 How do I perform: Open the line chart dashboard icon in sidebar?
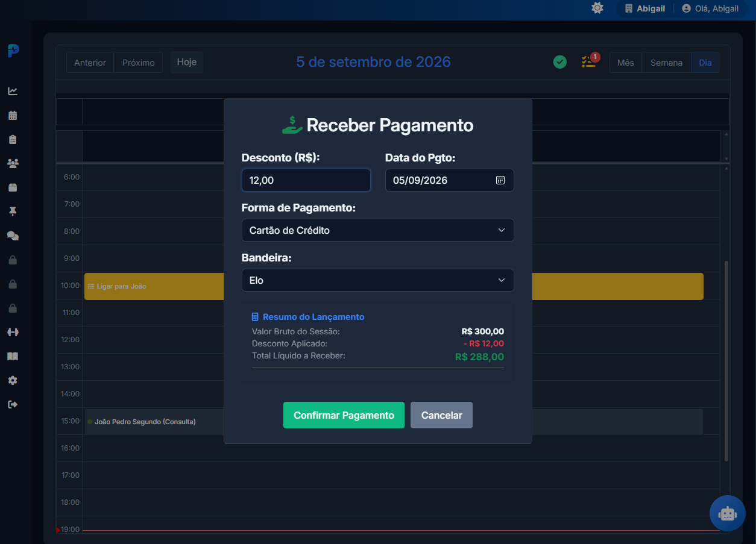pyautogui.click(x=13, y=91)
